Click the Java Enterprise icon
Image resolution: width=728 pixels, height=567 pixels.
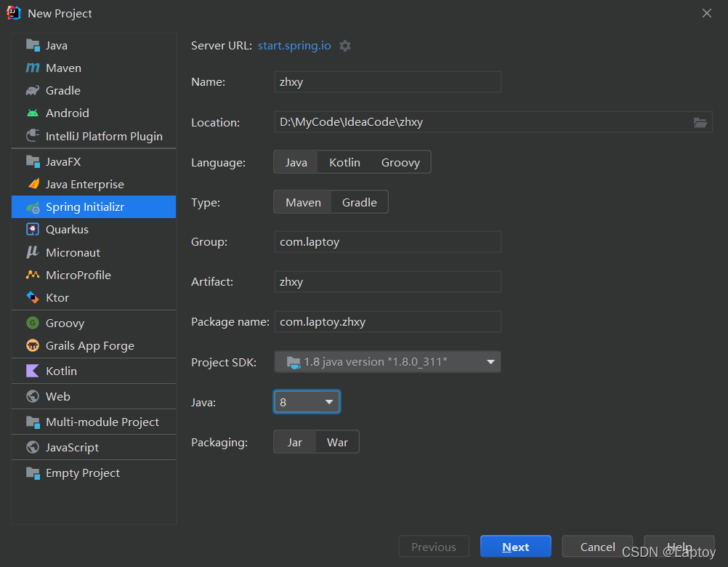[33, 184]
